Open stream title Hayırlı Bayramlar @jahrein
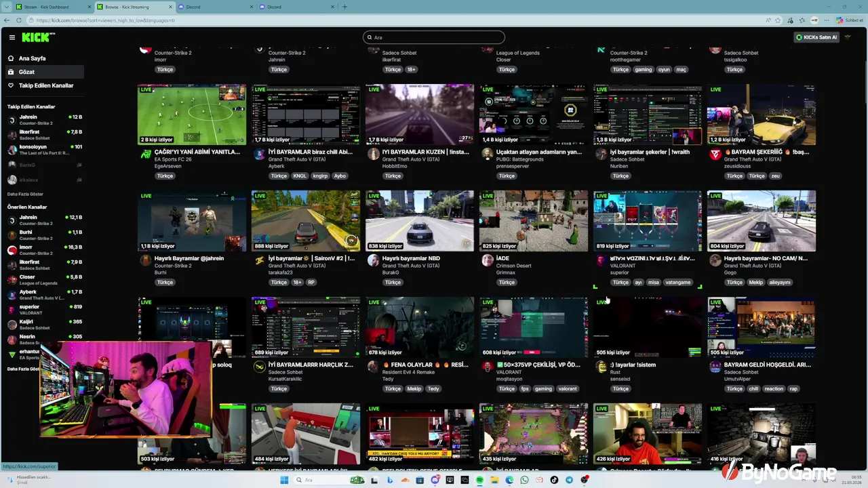This screenshot has height=488, width=868. pyautogui.click(x=189, y=258)
